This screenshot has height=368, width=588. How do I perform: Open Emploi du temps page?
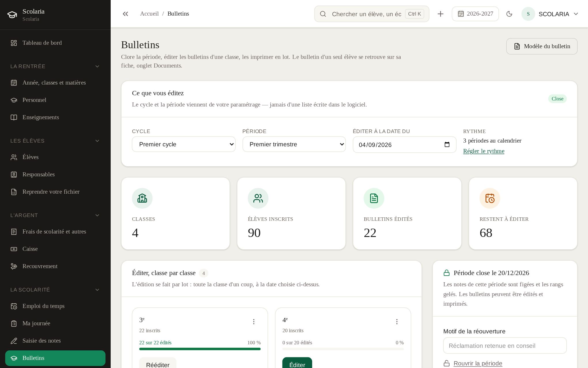coord(55,306)
